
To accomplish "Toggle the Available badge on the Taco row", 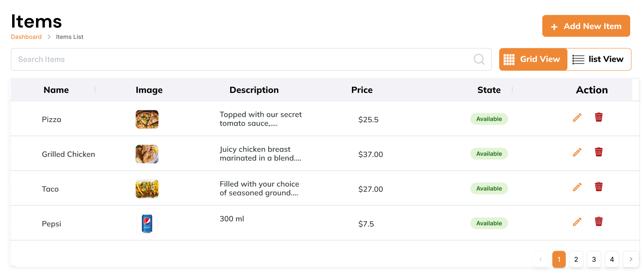I will [489, 189].
